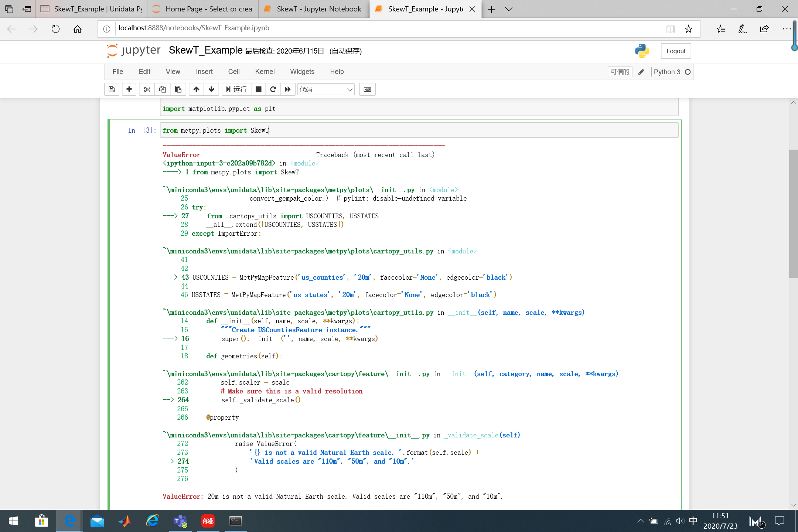798x532 pixels.
Task: Open the Kernel menu
Action: coord(265,71)
